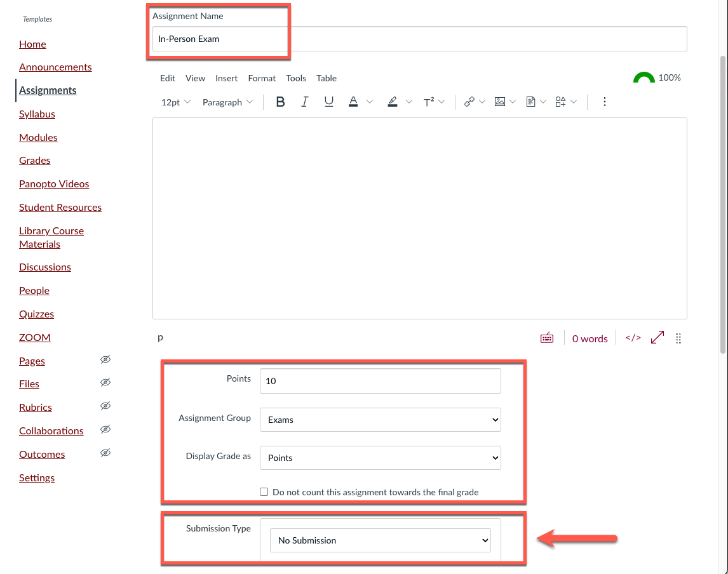Open the Format menu
Image resolution: width=728 pixels, height=574 pixels.
point(262,78)
